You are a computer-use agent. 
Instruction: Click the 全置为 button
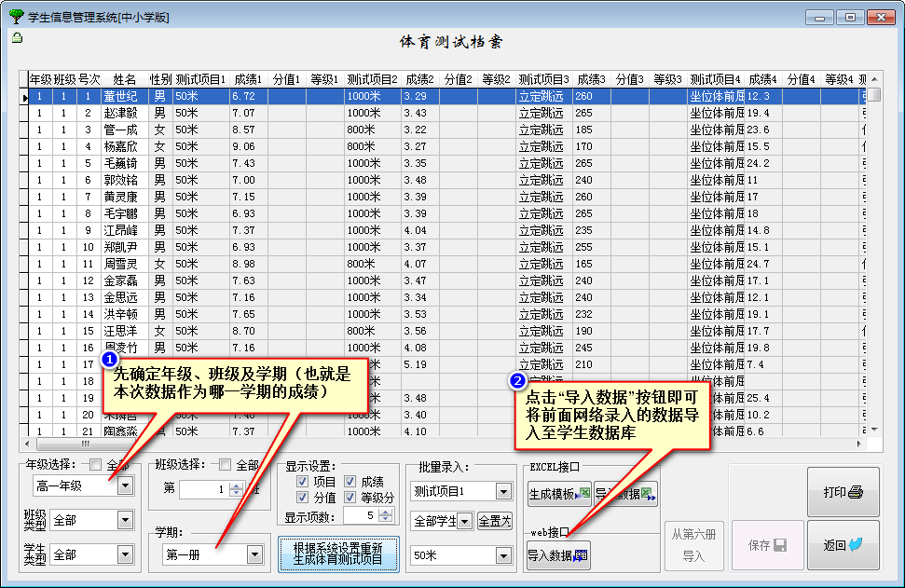tap(494, 521)
